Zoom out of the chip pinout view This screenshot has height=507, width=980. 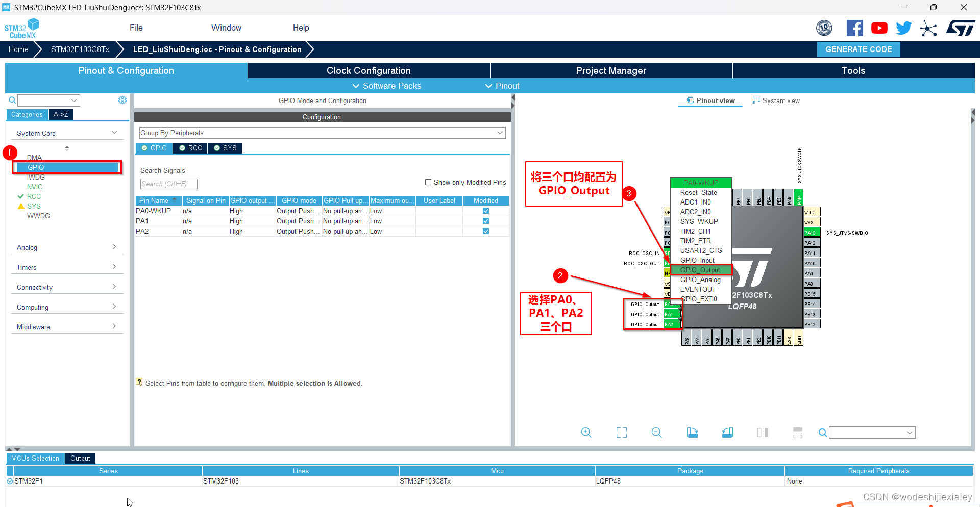point(657,433)
